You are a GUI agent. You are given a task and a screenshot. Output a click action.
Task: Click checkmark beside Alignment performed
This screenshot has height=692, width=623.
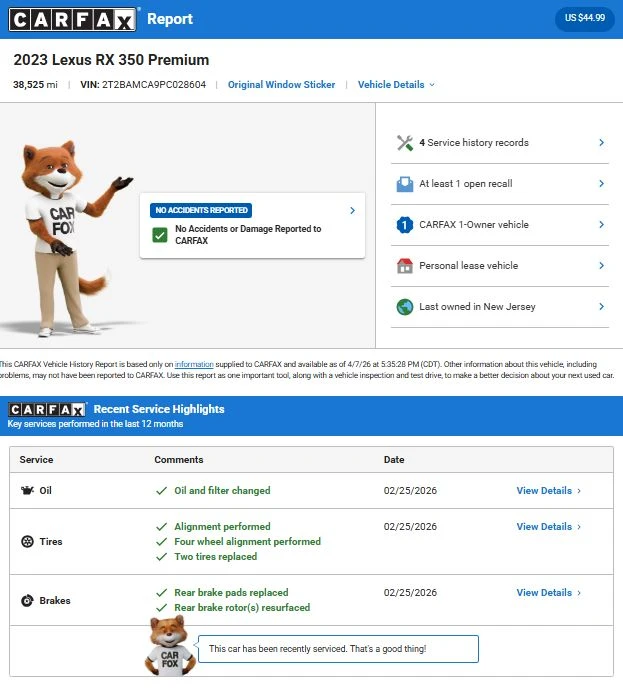(x=161, y=527)
